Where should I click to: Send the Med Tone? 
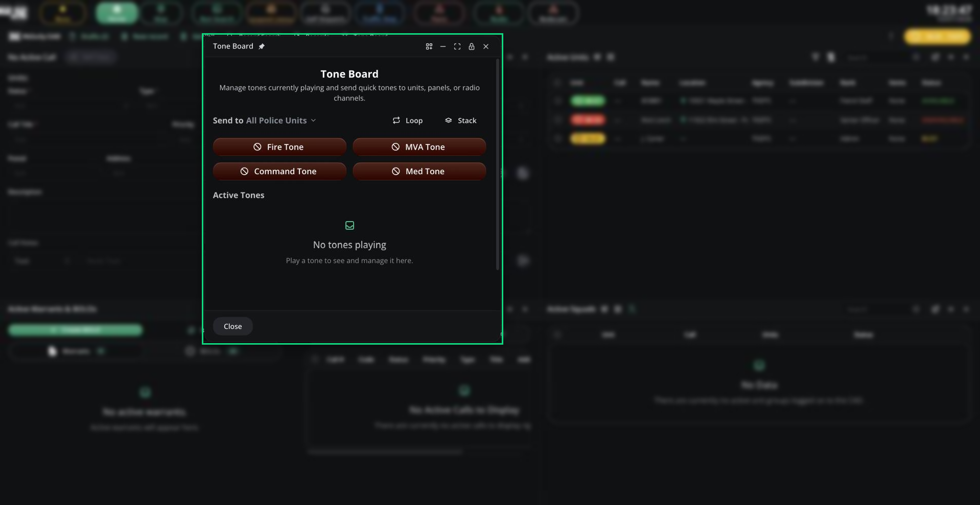coord(419,172)
